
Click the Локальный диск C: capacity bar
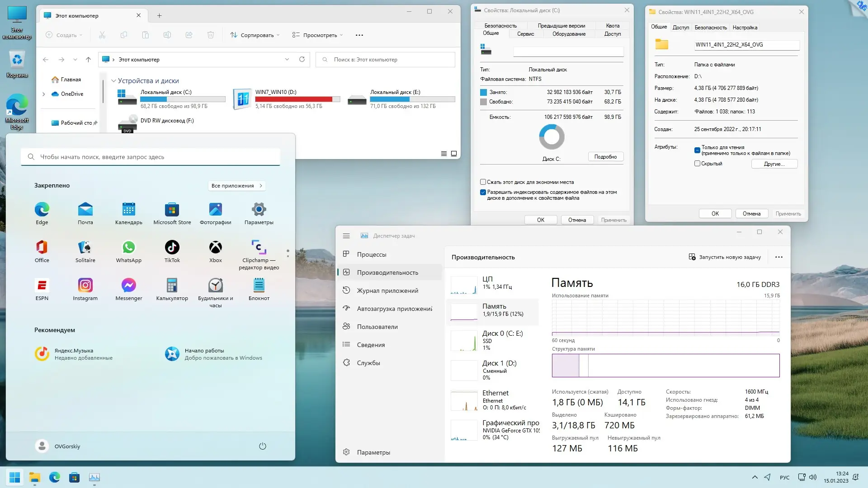[x=183, y=99]
